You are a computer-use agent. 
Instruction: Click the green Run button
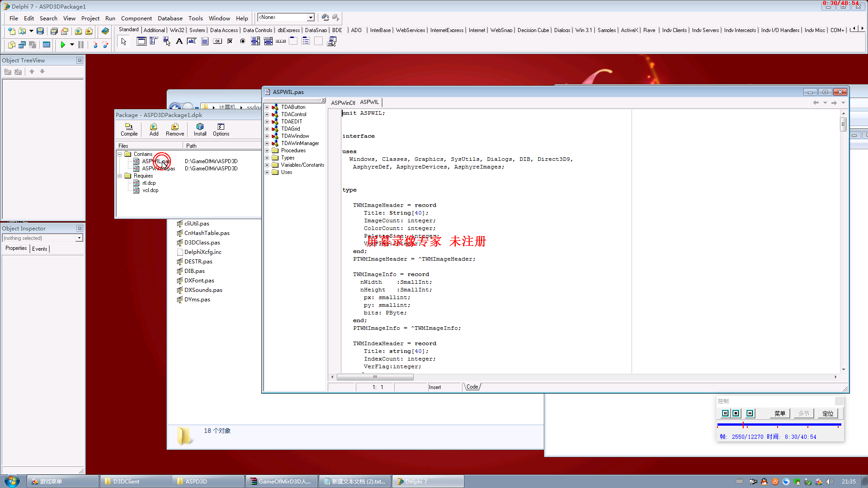(x=63, y=44)
